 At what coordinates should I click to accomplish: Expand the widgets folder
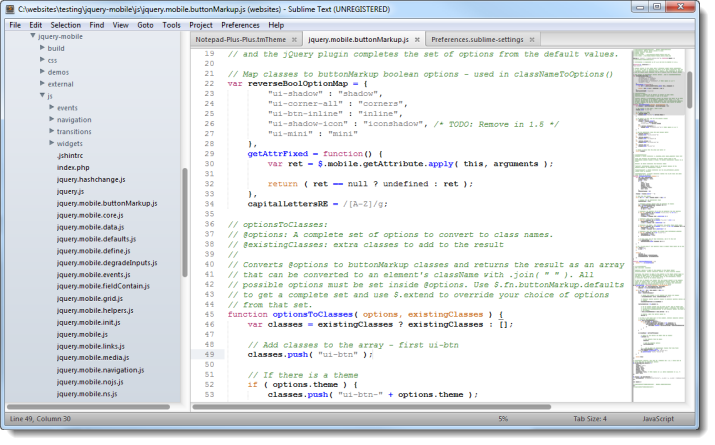(52, 143)
